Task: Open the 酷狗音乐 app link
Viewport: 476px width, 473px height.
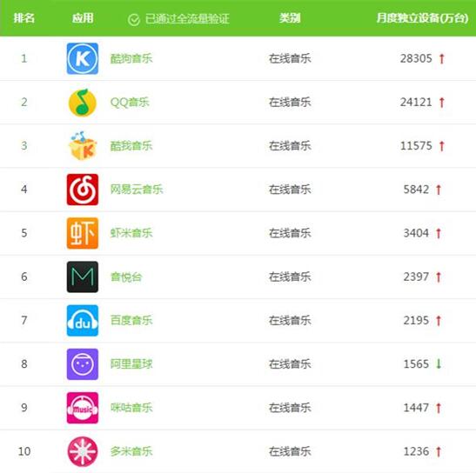Action: [131, 58]
